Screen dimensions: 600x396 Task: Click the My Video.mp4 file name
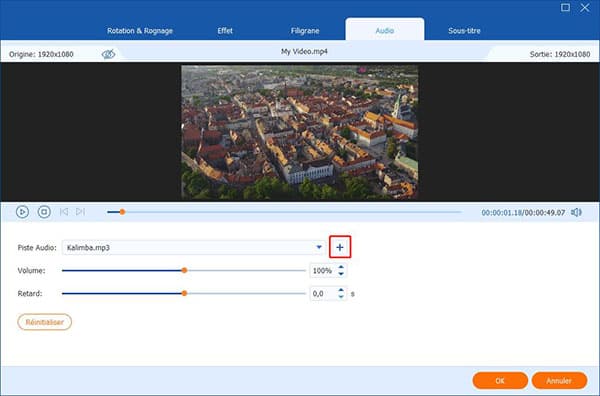[x=304, y=51]
